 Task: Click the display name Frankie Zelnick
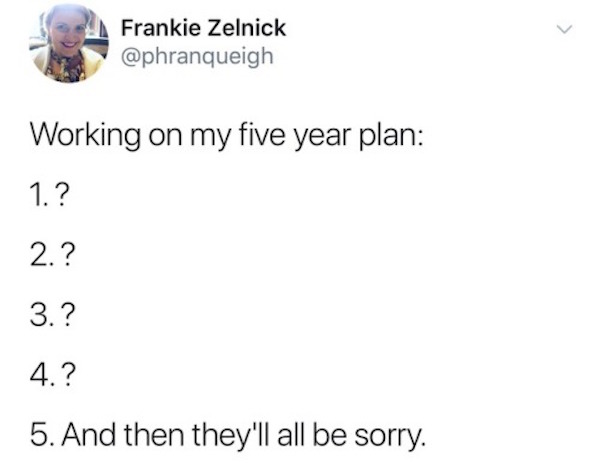203,28
